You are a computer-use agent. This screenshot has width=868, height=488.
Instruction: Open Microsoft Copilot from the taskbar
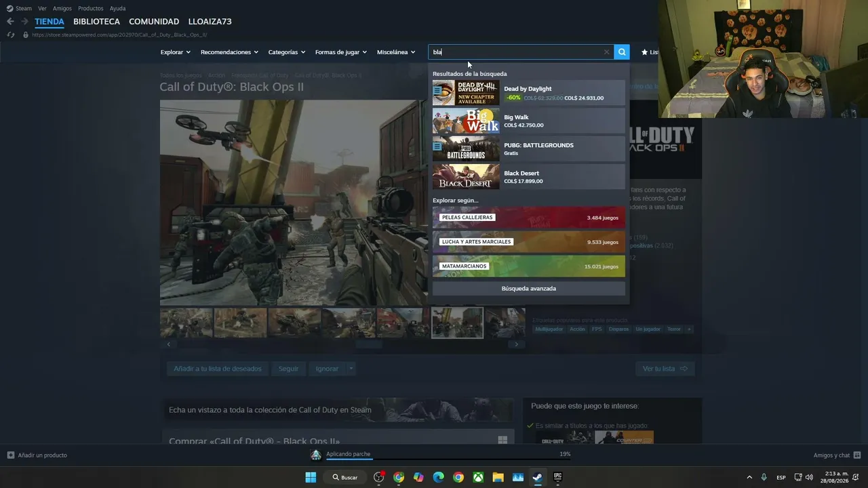tap(418, 477)
